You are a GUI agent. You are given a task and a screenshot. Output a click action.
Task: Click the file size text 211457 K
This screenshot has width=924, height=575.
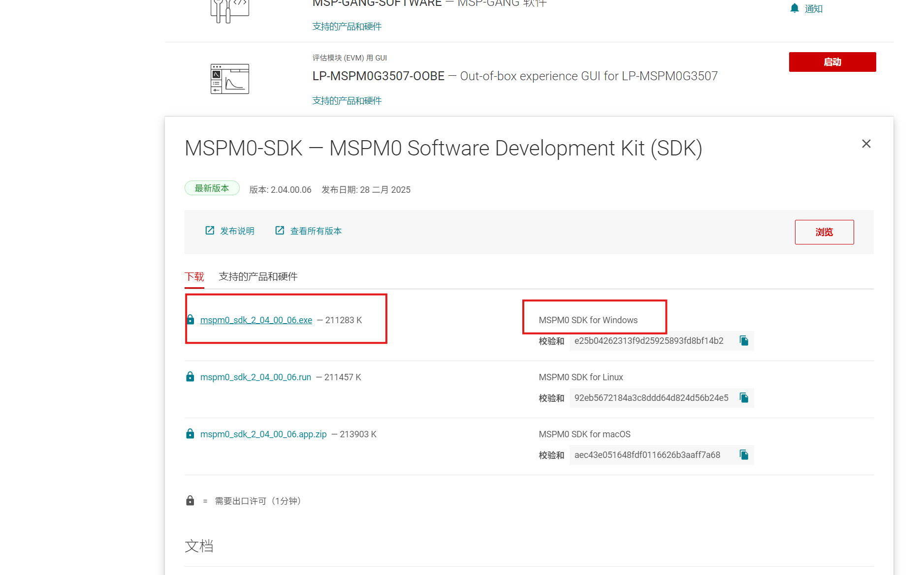coord(343,377)
